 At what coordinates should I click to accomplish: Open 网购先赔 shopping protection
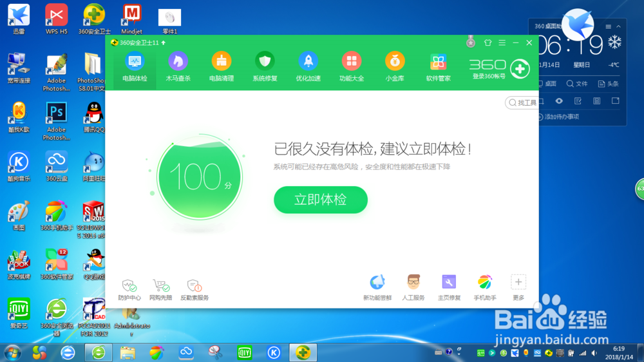[160, 290]
